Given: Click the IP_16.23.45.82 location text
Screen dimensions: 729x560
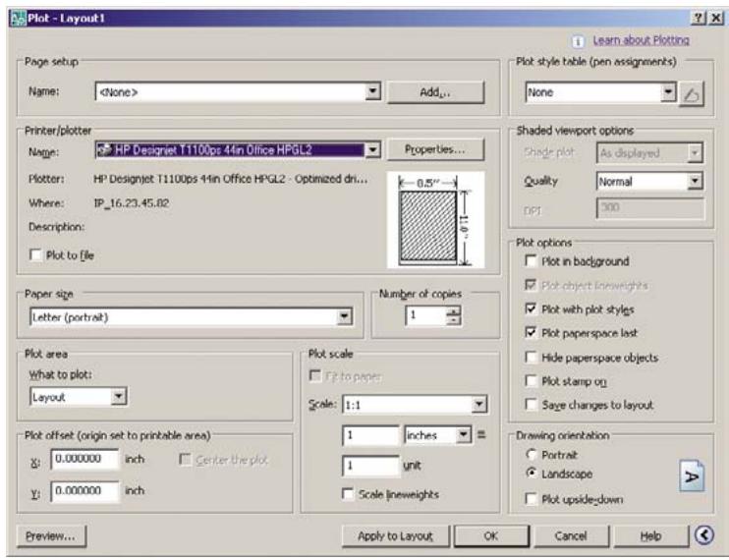Looking at the screenshot, I should 132,203.
